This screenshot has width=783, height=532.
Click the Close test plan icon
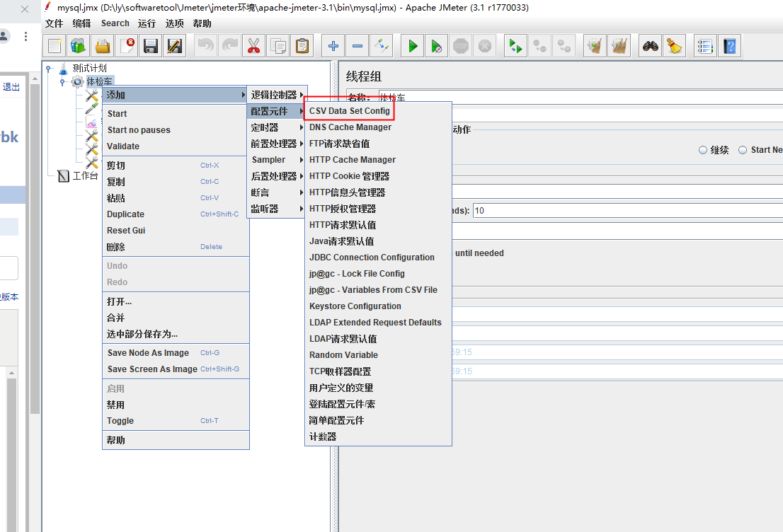tap(126, 47)
